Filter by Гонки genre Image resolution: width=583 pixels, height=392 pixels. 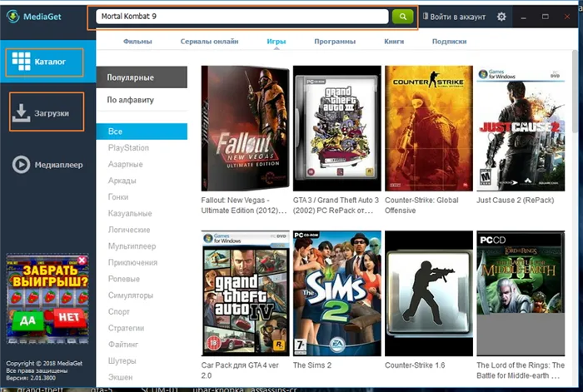(118, 197)
